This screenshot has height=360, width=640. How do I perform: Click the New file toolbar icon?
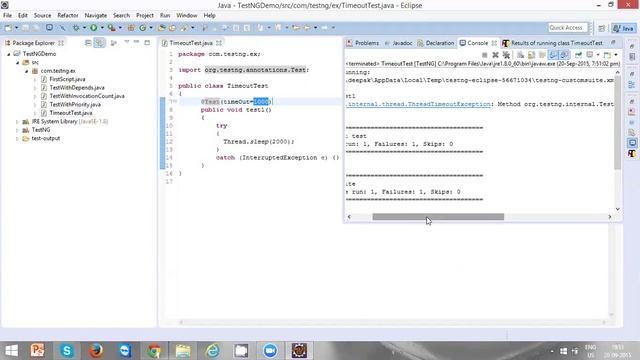click(x=8, y=28)
